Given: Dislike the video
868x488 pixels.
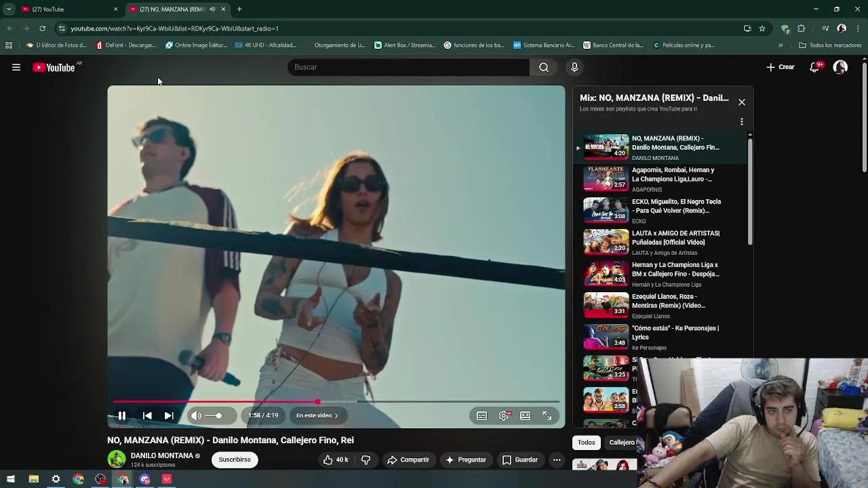Looking at the screenshot, I should point(366,460).
